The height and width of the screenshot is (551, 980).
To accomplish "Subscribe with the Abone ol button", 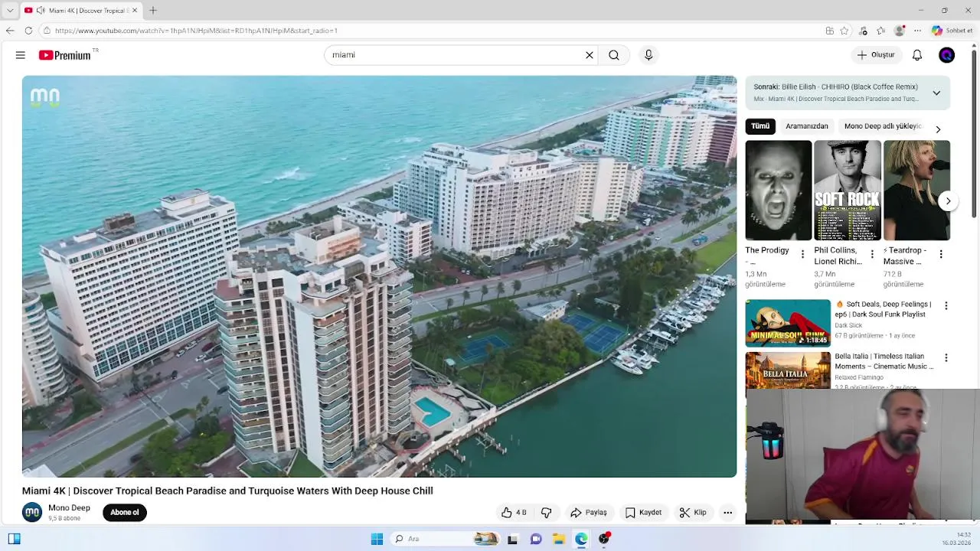I will [125, 513].
